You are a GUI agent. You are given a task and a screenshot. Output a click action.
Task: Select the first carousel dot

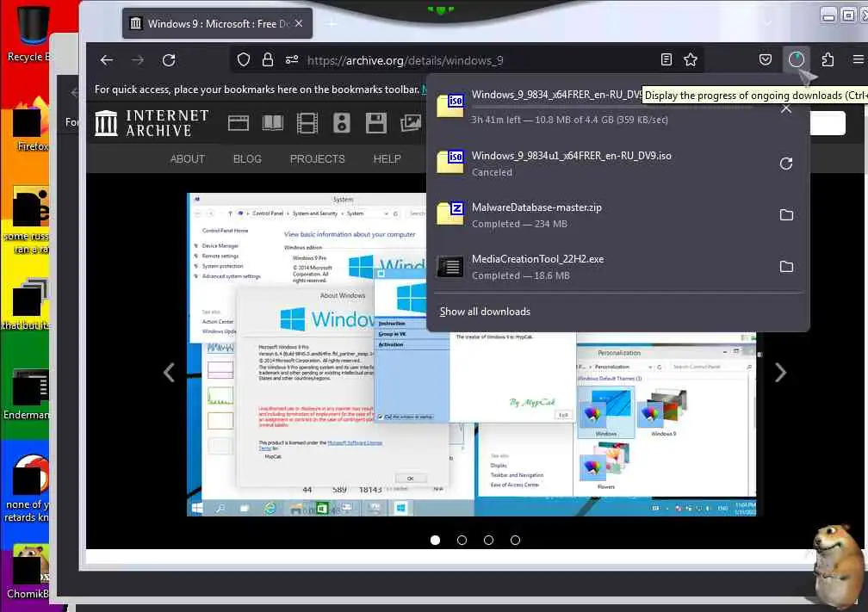[435, 540]
